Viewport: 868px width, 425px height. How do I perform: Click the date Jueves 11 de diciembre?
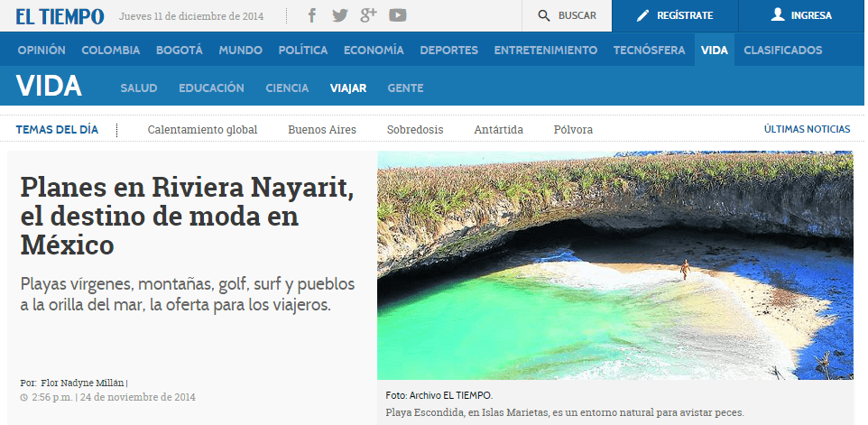pos(191,16)
